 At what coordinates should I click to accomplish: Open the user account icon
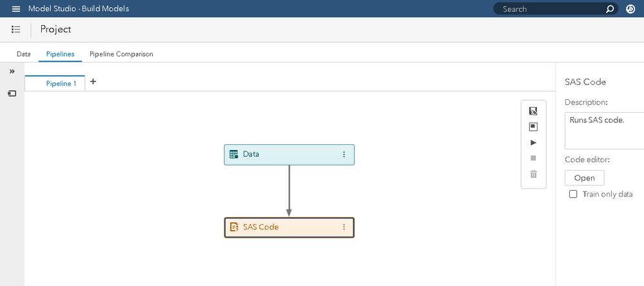tap(630, 9)
